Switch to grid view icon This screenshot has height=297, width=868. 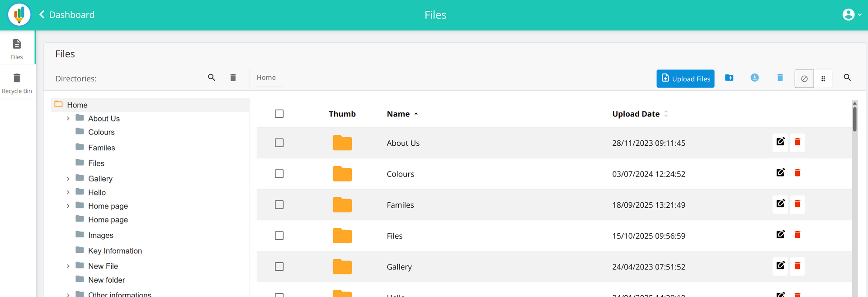(x=823, y=79)
